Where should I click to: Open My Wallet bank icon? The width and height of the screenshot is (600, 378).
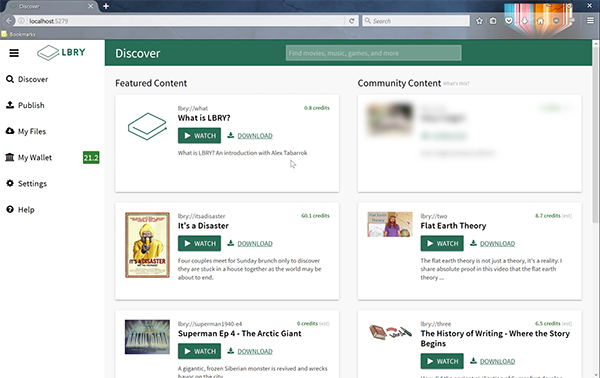tap(10, 157)
